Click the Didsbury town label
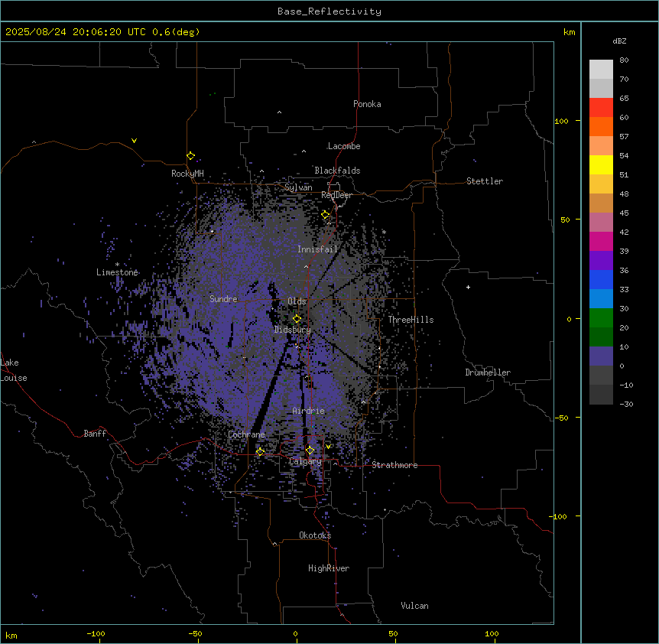The height and width of the screenshot is (644, 659). pos(293,330)
